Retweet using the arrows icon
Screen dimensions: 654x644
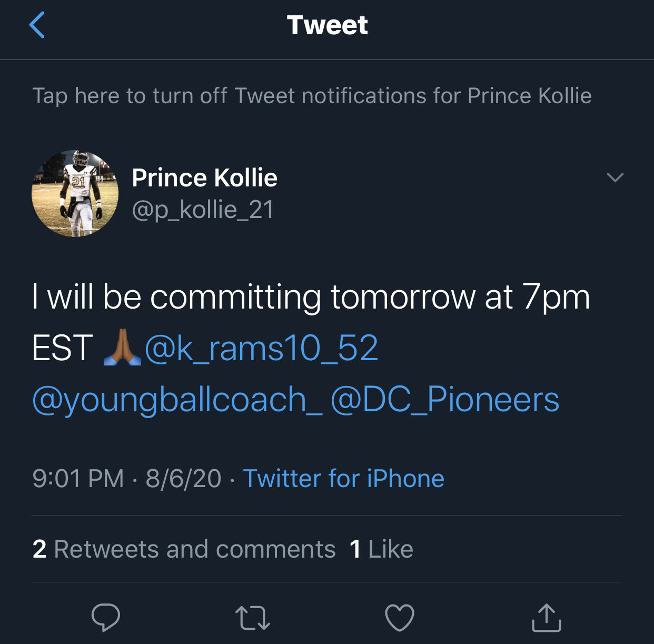tap(253, 618)
